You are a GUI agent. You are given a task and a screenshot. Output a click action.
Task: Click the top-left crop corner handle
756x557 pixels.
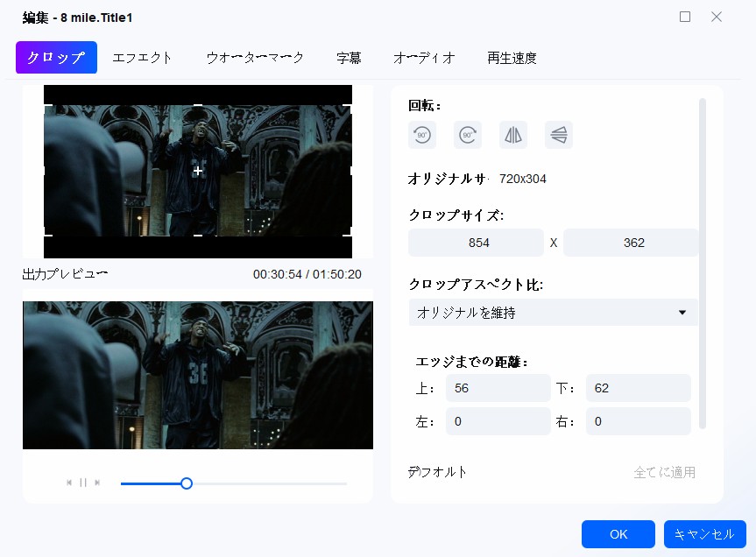47,107
